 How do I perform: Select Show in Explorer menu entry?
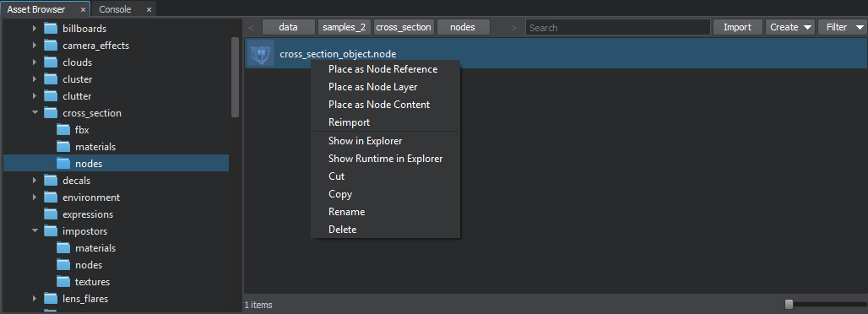(366, 141)
